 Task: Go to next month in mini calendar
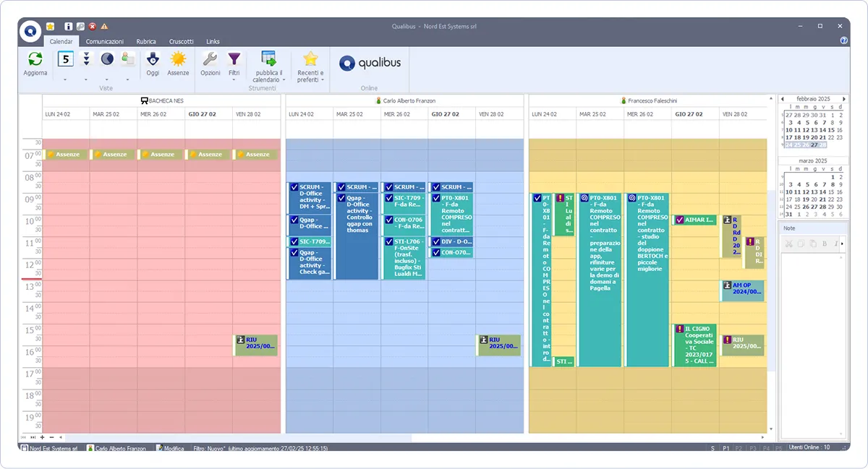[843, 98]
